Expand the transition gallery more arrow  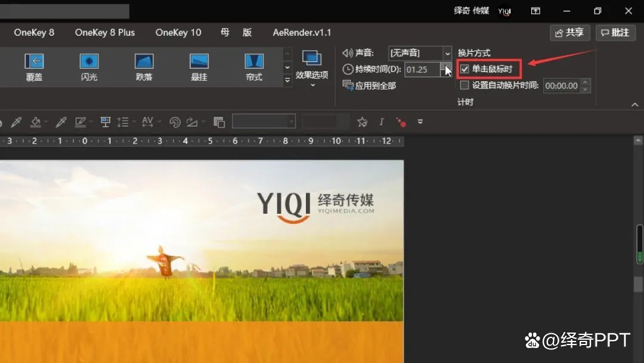coord(287,80)
